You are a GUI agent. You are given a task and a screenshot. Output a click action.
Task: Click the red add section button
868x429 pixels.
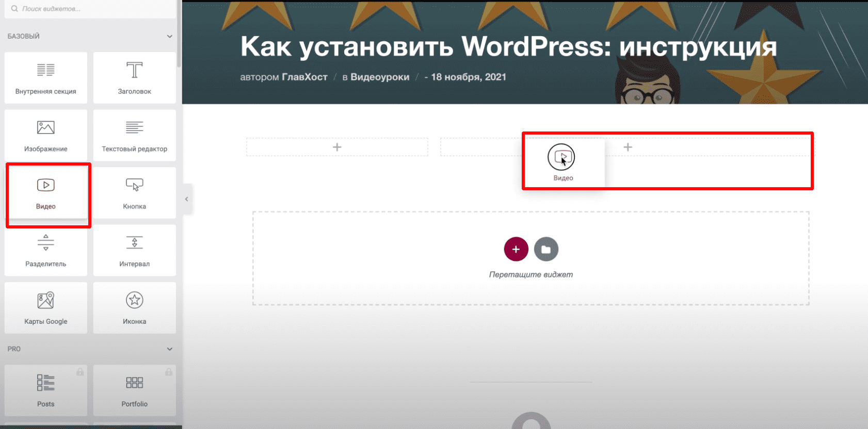tap(516, 250)
